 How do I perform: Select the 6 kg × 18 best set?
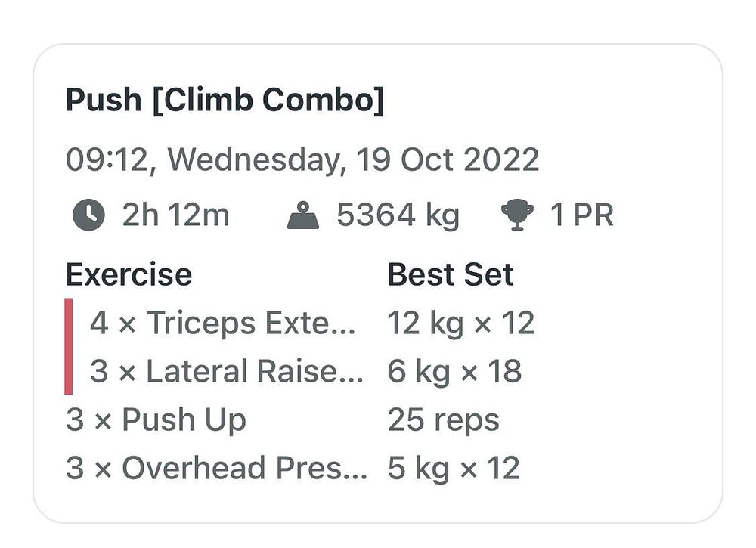click(x=454, y=372)
